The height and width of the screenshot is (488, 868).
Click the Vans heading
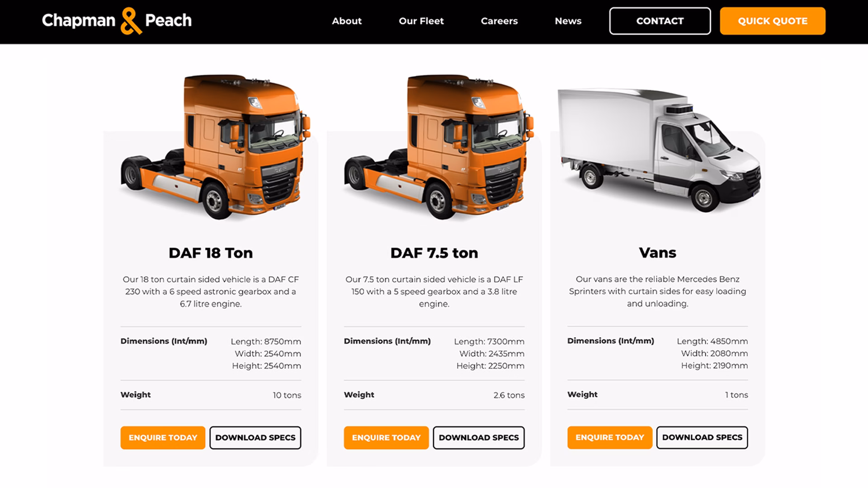pos(657,252)
